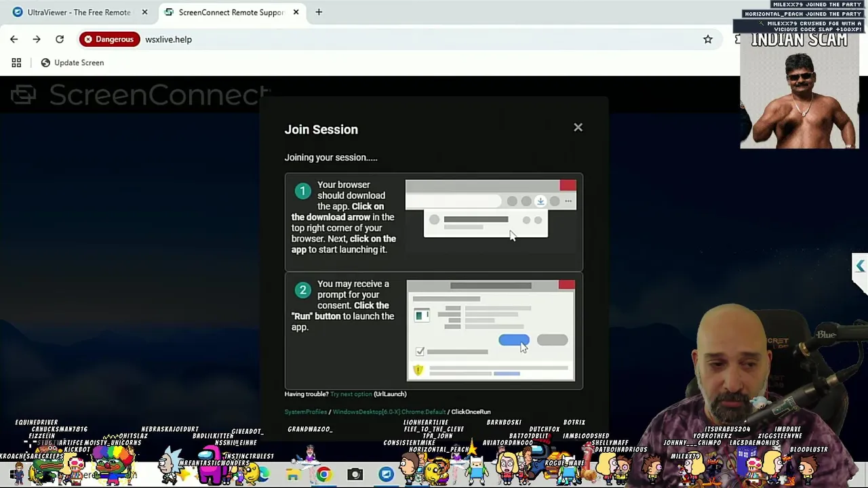Expand the side panel arrow on right edge
Image resolution: width=868 pixels, height=488 pixels.
tap(860, 266)
